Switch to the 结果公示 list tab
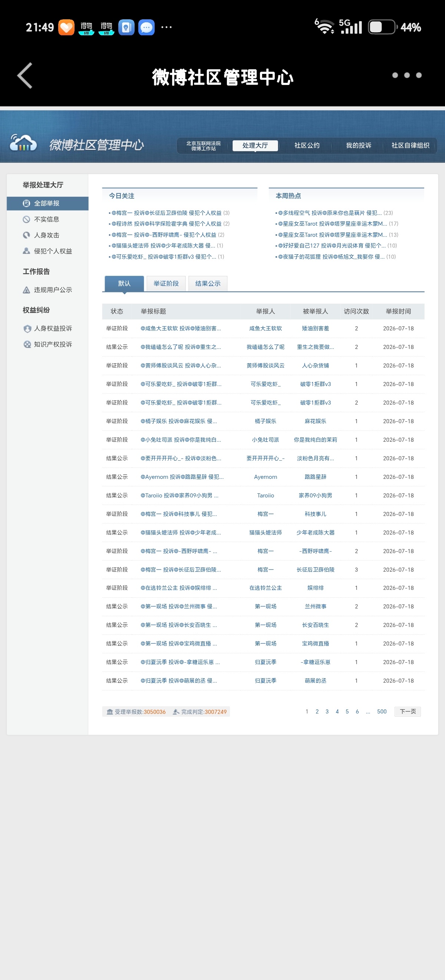 [208, 284]
